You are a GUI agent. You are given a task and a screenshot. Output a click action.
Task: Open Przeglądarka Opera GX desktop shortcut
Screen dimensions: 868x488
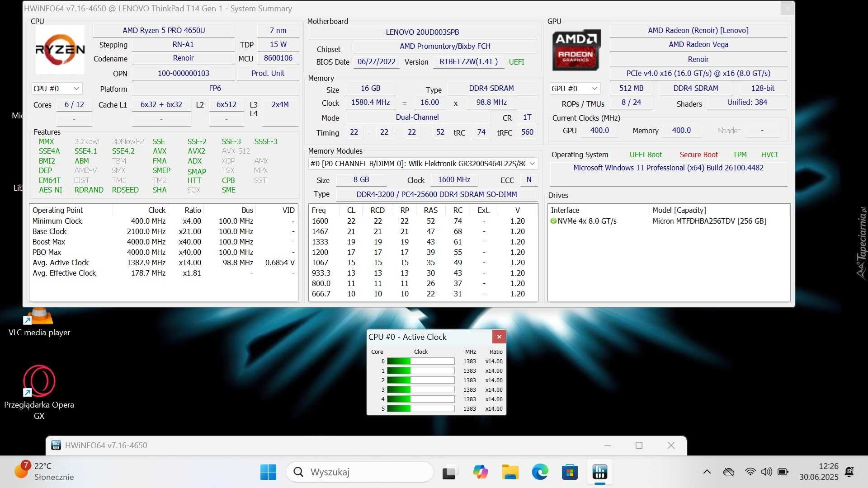39,392
